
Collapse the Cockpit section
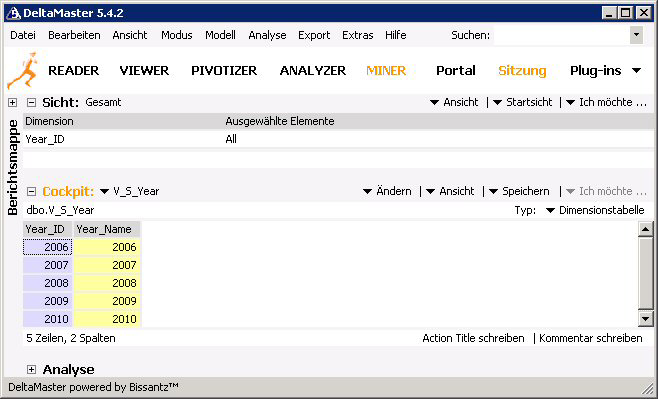click(x=31, y=192)
